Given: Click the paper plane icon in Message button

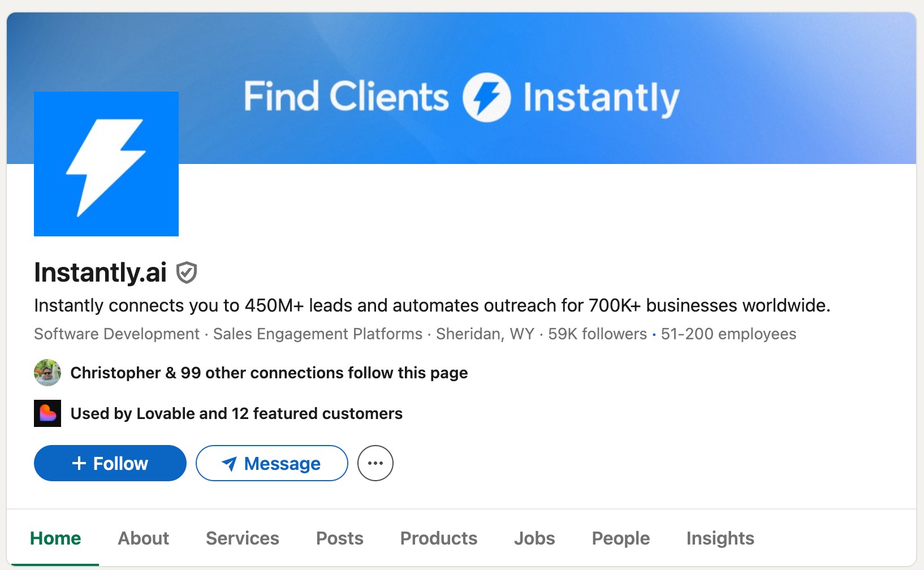Looking at the screenshot, I should [228, 464].
